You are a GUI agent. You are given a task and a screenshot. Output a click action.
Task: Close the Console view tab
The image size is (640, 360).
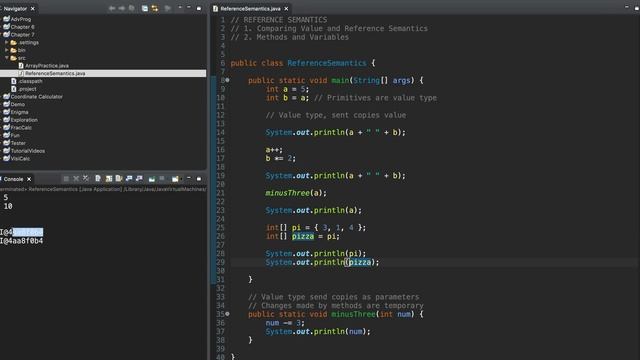click(x=29, y=179)
